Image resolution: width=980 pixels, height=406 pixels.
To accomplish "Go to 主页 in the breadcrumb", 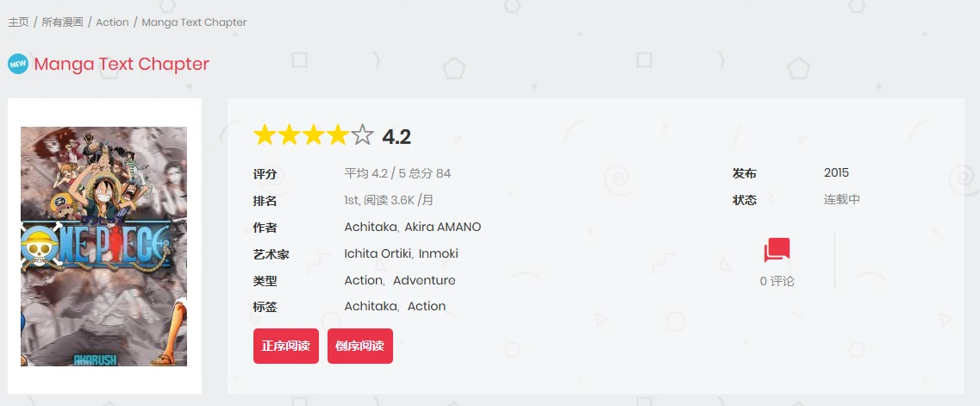I will pyautogui.click(x=18, y=22).
